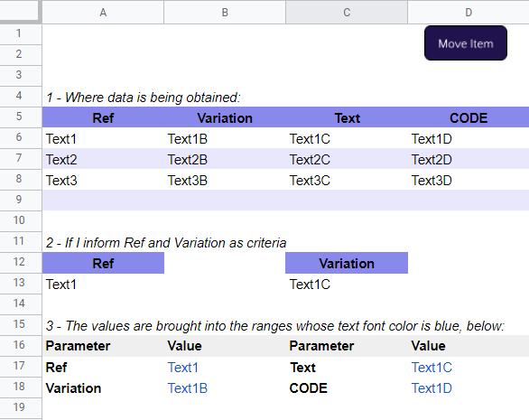Select cell 'Text1B' in row 6
Viewport: 529px width, 420px height.
click(x=225, y=138)
